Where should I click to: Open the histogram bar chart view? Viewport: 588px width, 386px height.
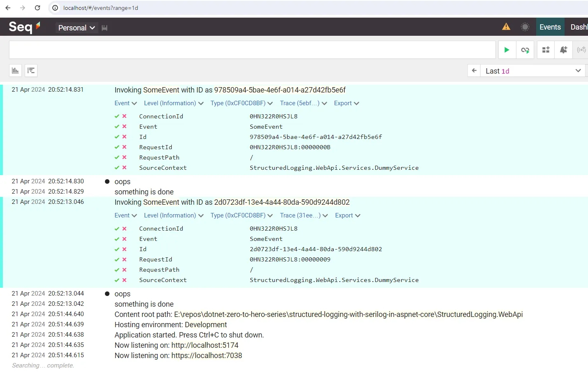point(15,70)
